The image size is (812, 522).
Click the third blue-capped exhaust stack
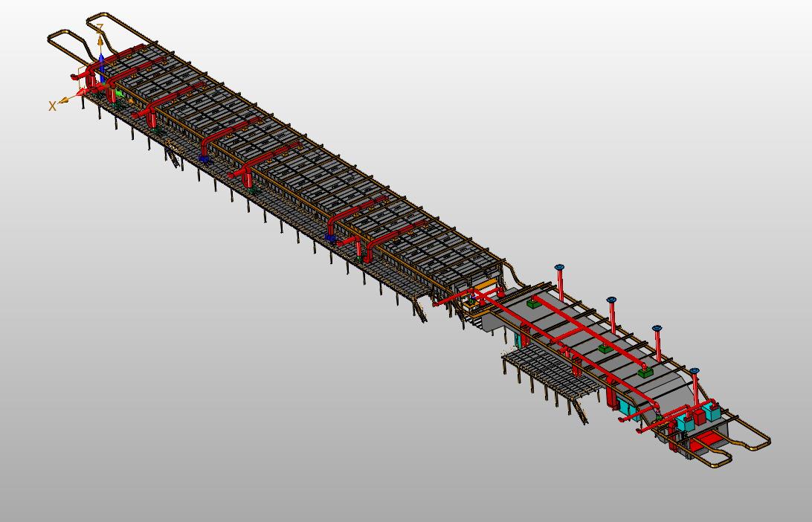657,329
